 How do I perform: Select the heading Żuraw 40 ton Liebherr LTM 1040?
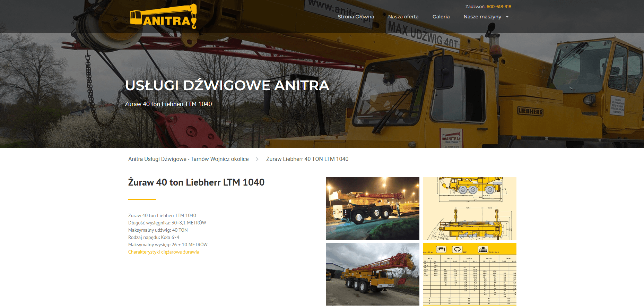point(196,182)
